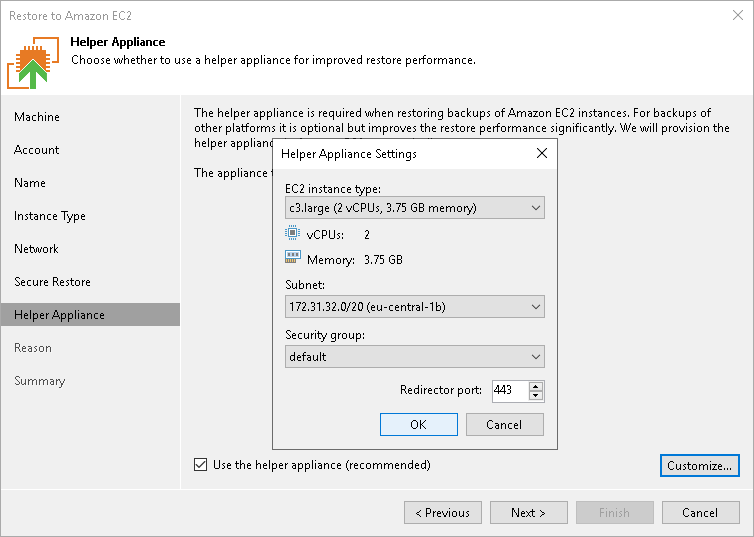The image size is (754, 537).
Task: Click the Security group label
Action: [325, 335]
